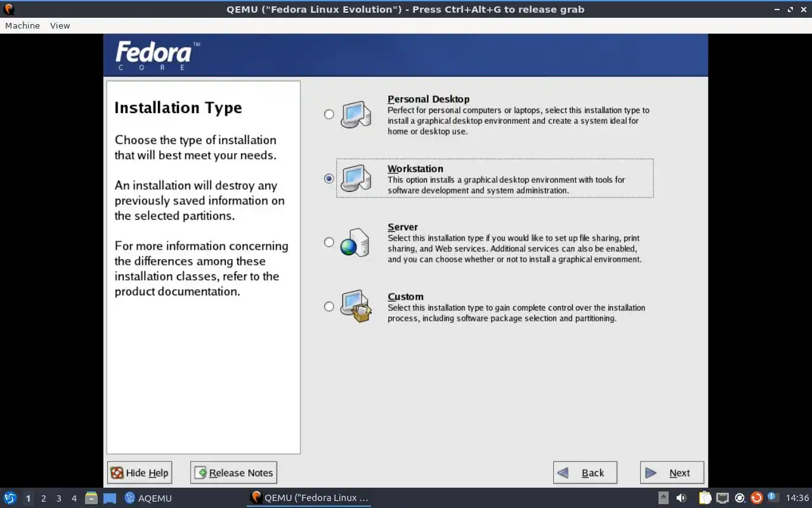This screenshot has width=812, height=508.
Task: Open the volume speaker tray icon
Action: coord(681,498)
